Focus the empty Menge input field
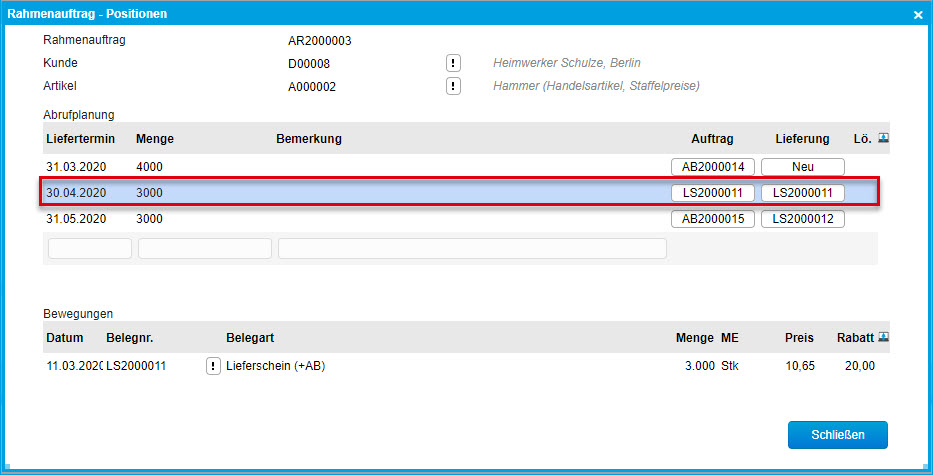This screenshot has width=933, height=475. point(205,249)
